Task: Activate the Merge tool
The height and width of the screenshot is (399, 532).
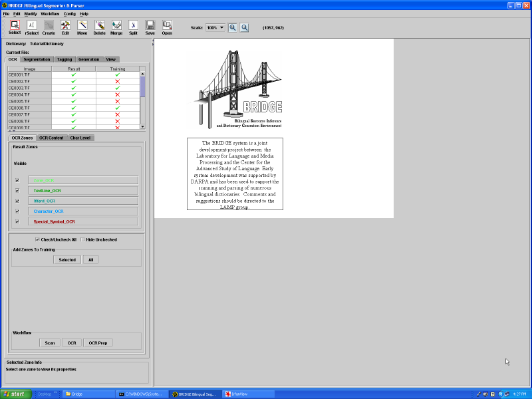Action: (x=116, y=25)
